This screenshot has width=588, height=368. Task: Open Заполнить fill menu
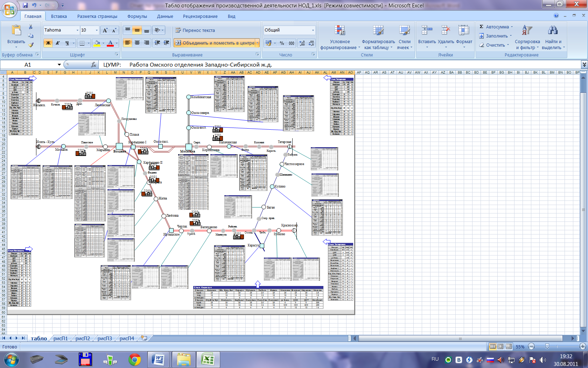click(x=495, y=36)
